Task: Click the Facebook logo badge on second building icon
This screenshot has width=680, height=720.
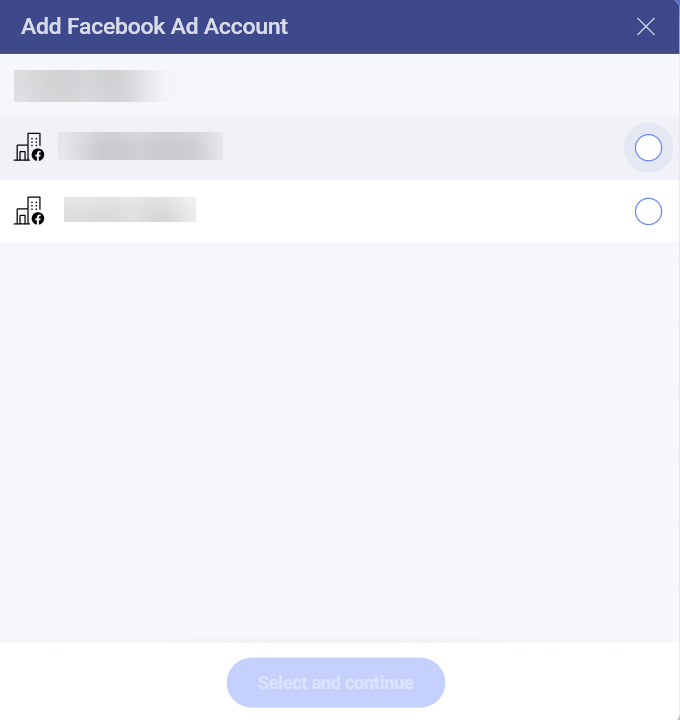Action: 38,218
